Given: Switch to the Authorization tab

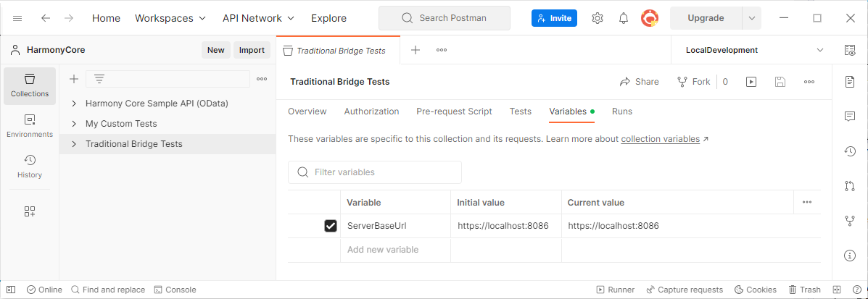Looking at the screenshot, I should click(x=371, y=111).
